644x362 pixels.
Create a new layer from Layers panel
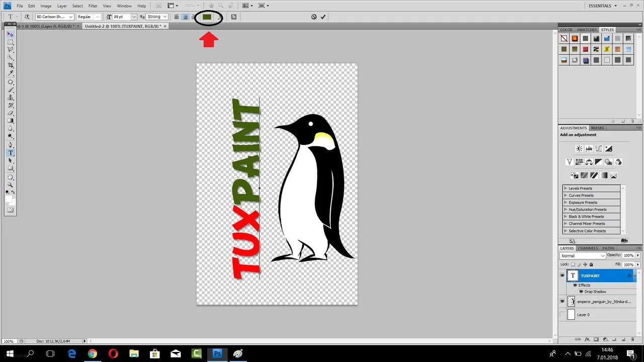(x=623, y=339)
